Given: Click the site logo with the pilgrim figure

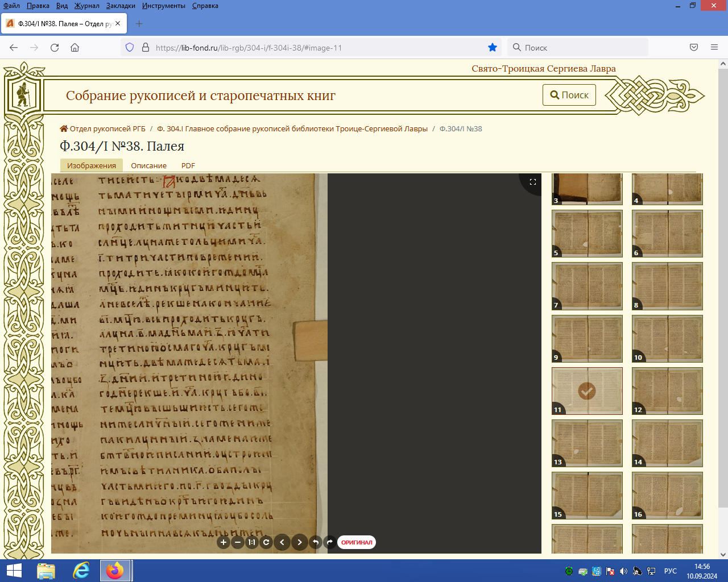Looking at the screenshot, I should [23, 95].
